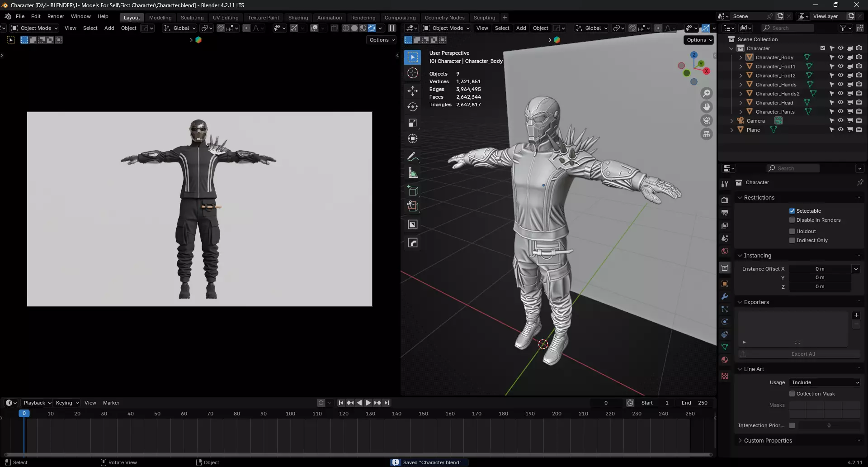Expand Character_Body in the outliner

pyautogui.click(x=741, y=57)
